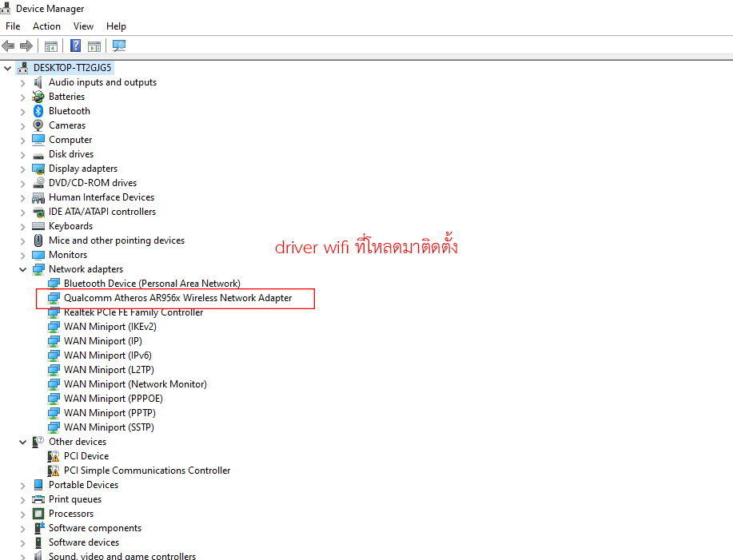Click the DVD/CD-ROM drives disc icon
733x560 pixels.
click(x=38, y=183)
